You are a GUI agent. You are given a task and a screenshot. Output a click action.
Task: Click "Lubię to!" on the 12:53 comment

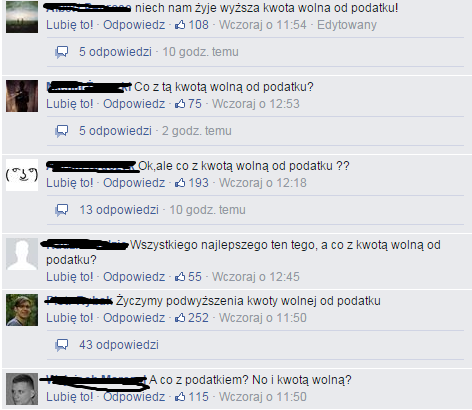point(70,104)
